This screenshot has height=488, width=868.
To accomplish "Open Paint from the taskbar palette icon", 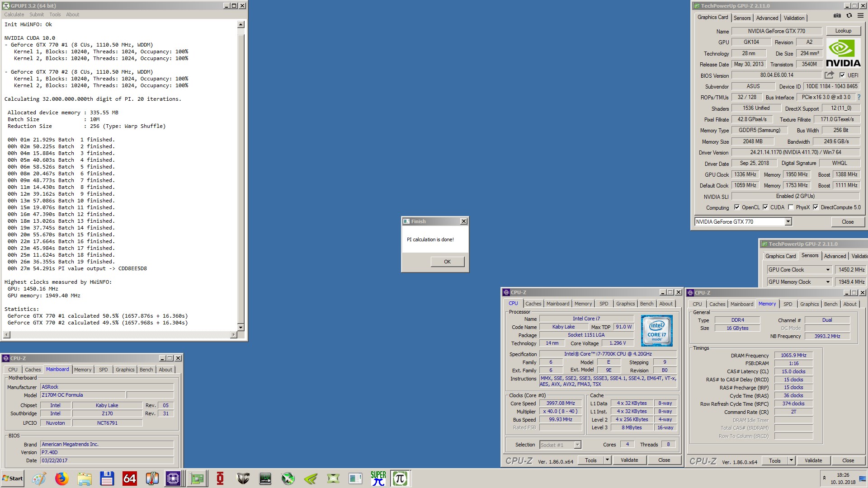I will click(39, 479).
